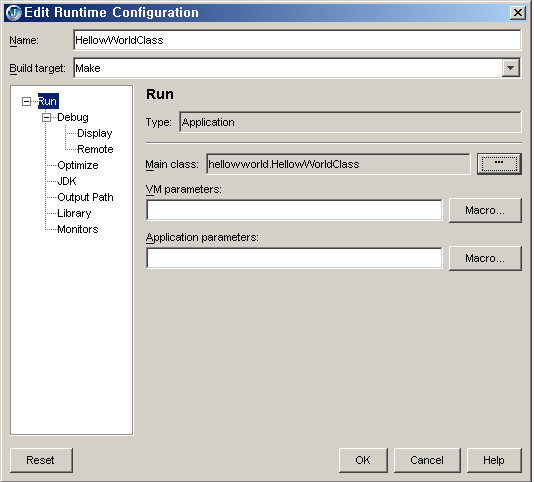The height and width of the screenshot is (482, 534).
Task: Click the "Type:" label
Action: click(159, 122)
